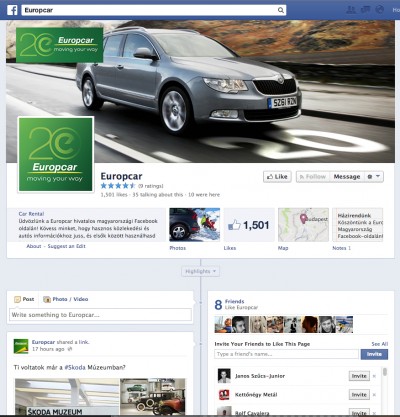Viewport: 400px width, 417px height.
Task: Invite Janos Szűcs-Junior
Action: [x=359, y=376]
